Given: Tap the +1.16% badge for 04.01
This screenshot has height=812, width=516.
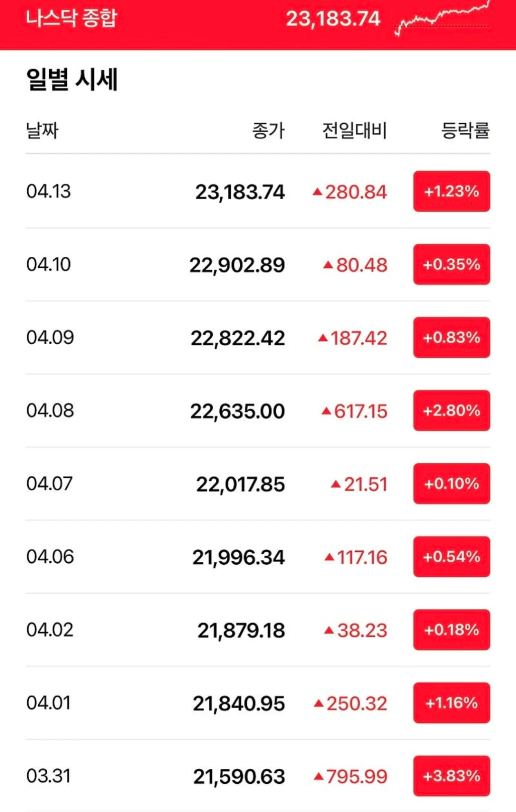Looking at the screenshot, I should [x=451, y=702].
